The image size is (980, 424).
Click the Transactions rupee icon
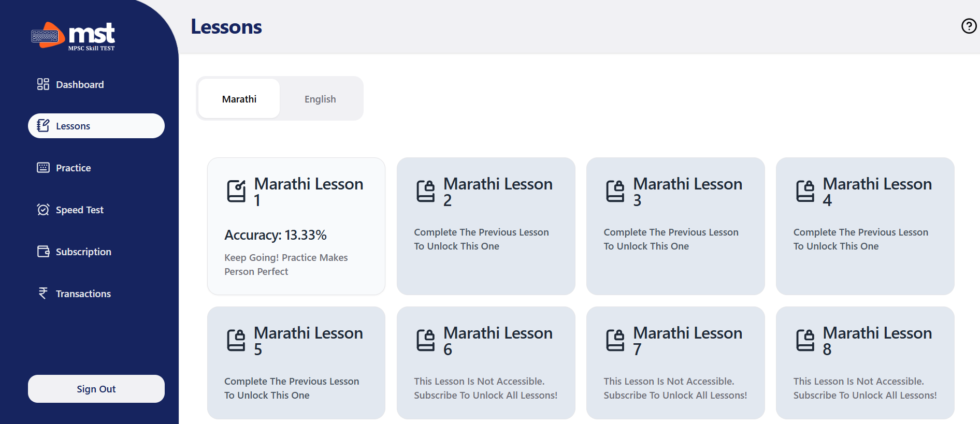tap(43, 294)
